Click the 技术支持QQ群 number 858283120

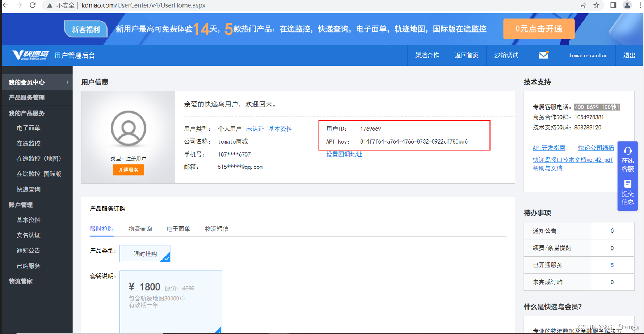[588, 128]
